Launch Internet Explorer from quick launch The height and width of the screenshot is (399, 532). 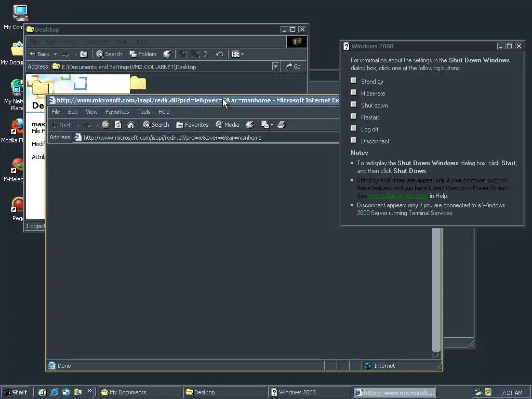pos(54,392)
